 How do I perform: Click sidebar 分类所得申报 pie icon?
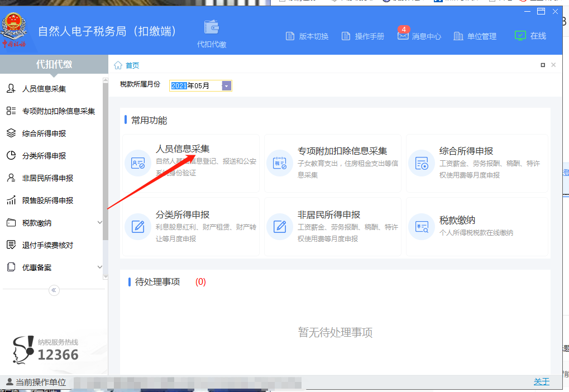(x=11, y=156)
